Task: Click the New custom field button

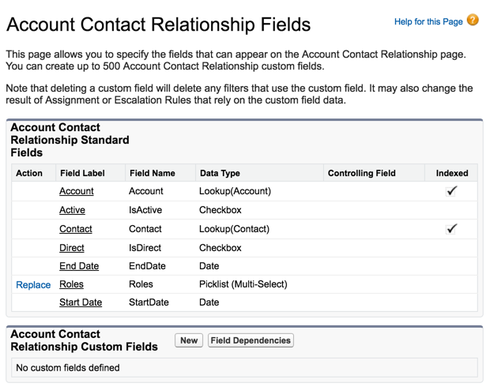Action: (189, 340)
